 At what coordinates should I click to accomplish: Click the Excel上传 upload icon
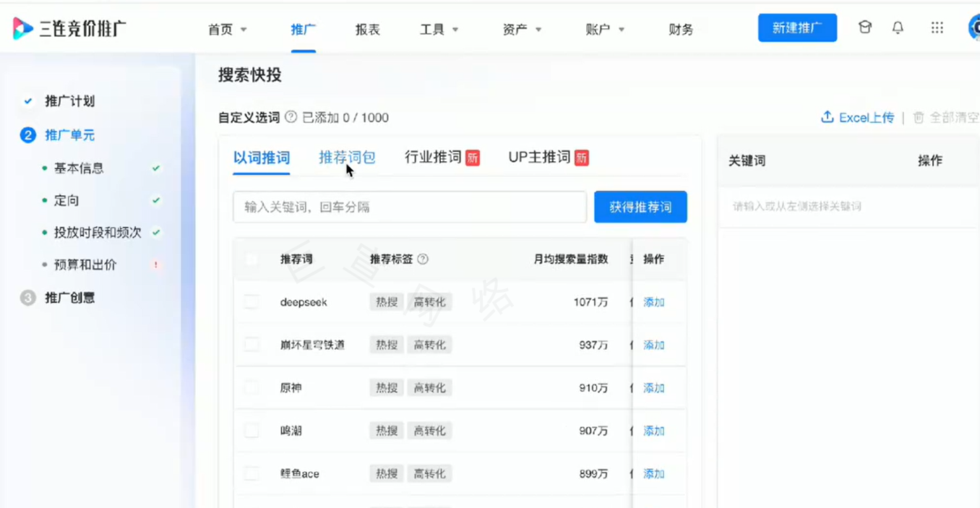pyautogui.click(x=828, y=117)
